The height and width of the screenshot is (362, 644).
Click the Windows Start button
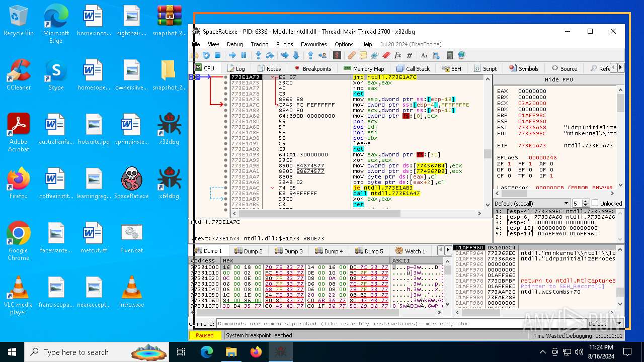[12, 352]
